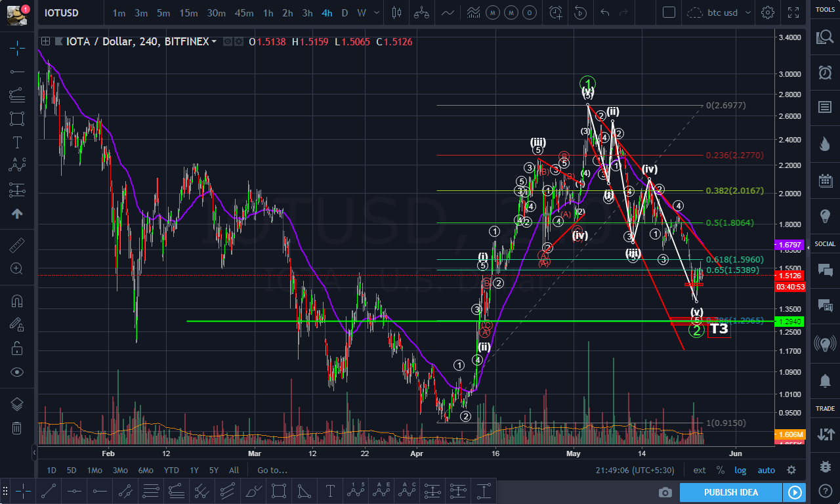Open the economic calendar icon

tap(825, 180)
